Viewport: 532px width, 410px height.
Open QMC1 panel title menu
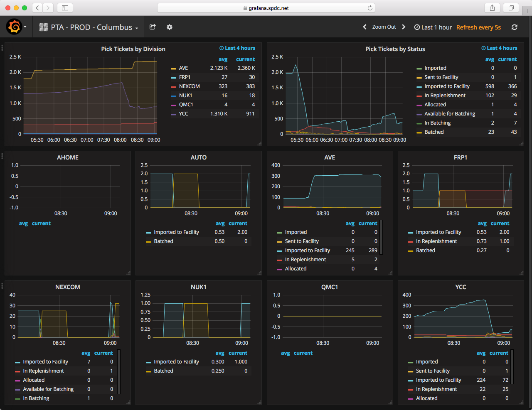tap(329, 287)
